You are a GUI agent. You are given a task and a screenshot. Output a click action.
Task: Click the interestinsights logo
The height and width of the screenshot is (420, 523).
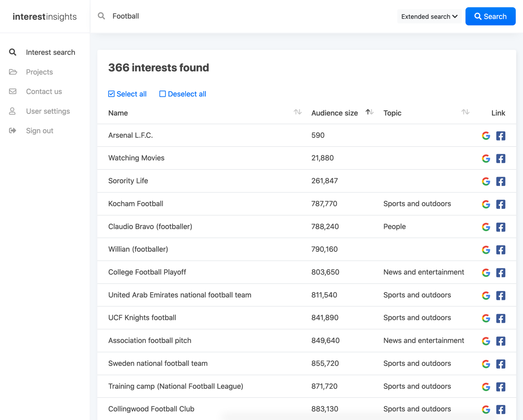coord(45,16)
